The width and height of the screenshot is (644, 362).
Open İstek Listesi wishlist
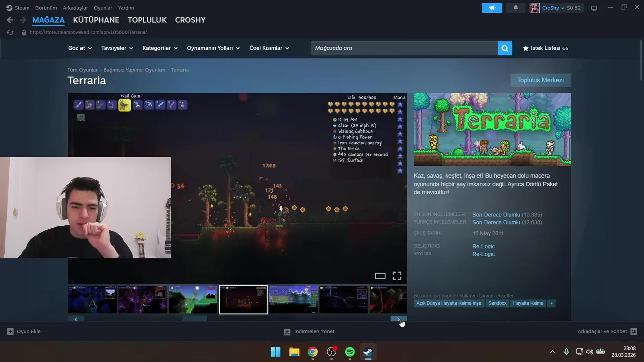[545, 48]
